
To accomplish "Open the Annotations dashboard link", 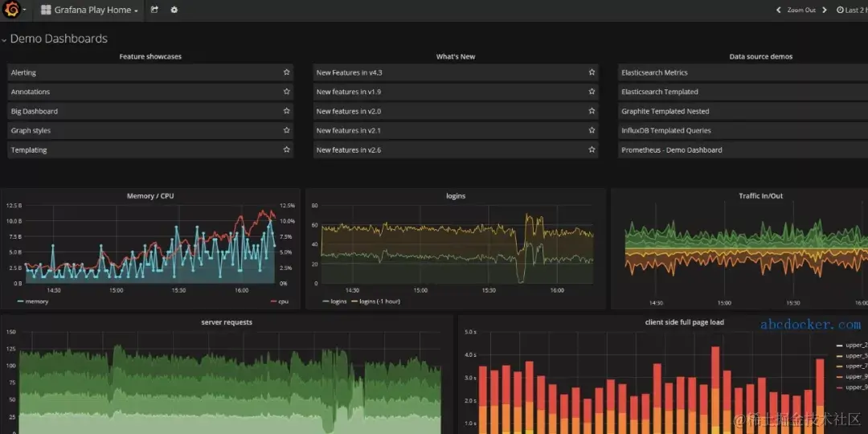I will [x=150, y=92].
